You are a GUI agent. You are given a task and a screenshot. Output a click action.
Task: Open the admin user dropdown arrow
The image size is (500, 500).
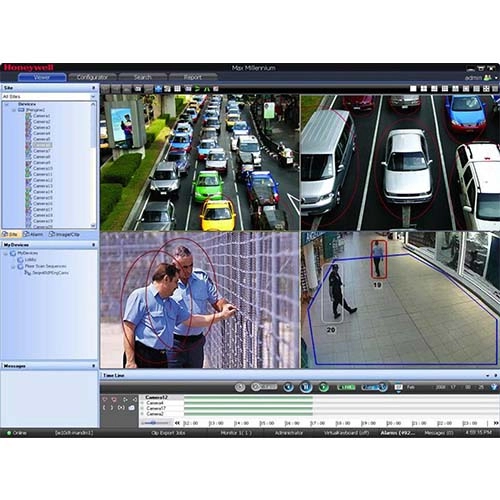(x=496, y=78)
